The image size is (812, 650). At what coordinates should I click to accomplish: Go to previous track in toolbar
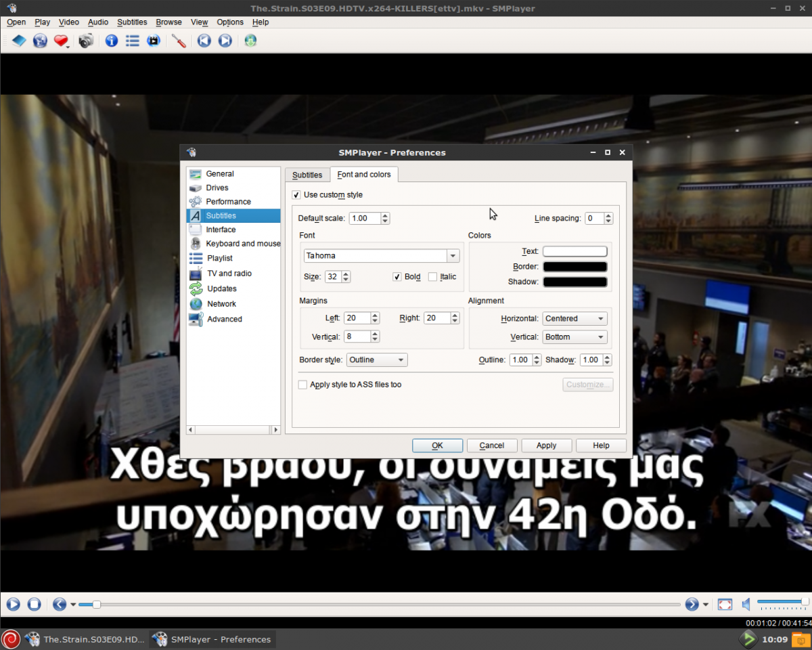[x=204, y=41]
